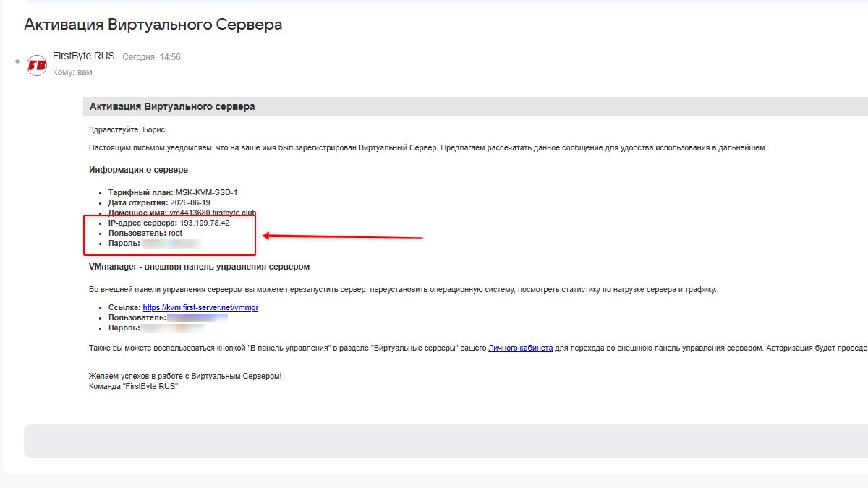Image resolution: width=868 pixels, height=488 pixels.
Task: Click the server IP address 193.109.78.42
Action: (205, 223)
